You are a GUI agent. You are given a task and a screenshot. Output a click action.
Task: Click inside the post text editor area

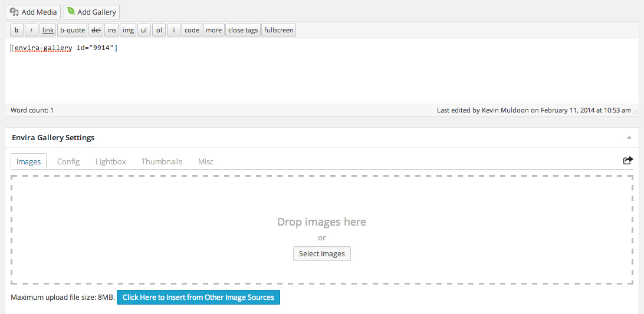coord(321,71)
